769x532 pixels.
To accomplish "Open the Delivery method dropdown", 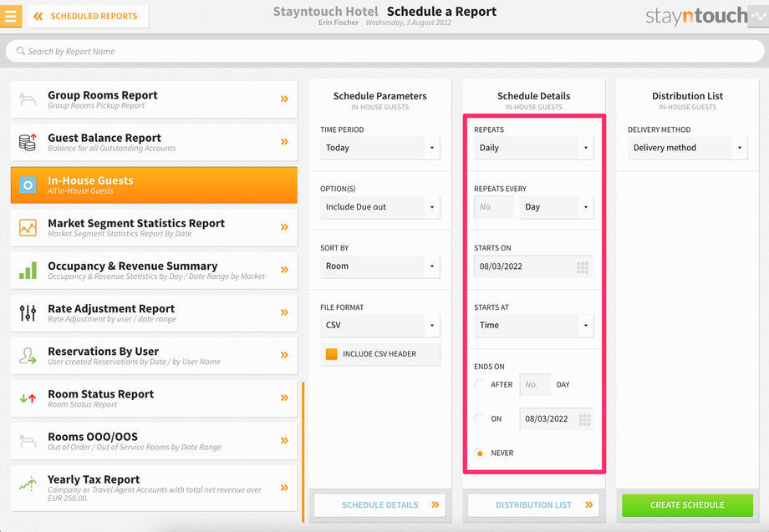I will 688,148.
